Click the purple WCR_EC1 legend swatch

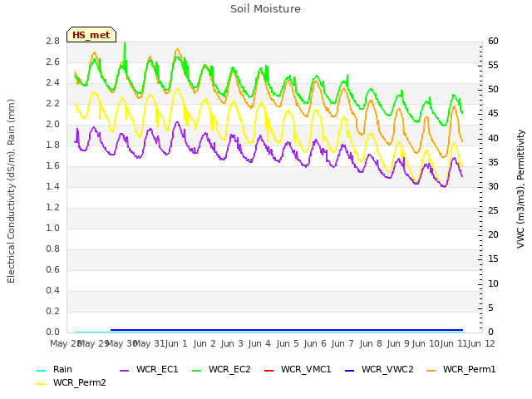point(125,371)
